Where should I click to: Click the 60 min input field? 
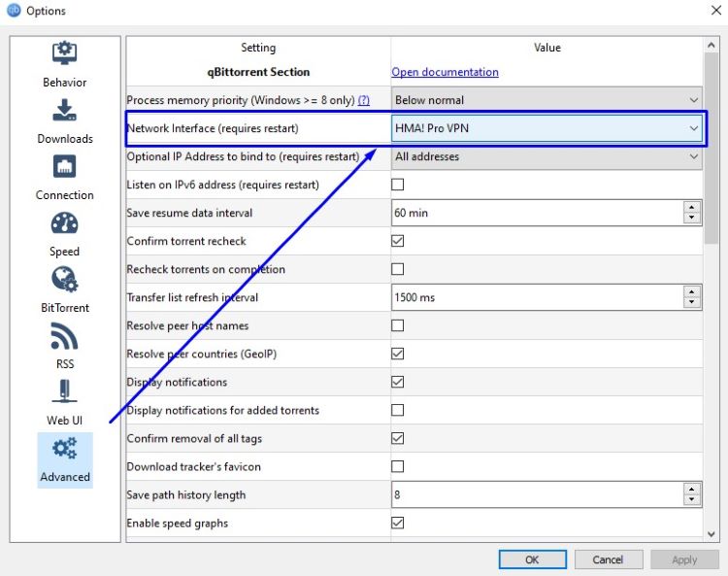537,213
